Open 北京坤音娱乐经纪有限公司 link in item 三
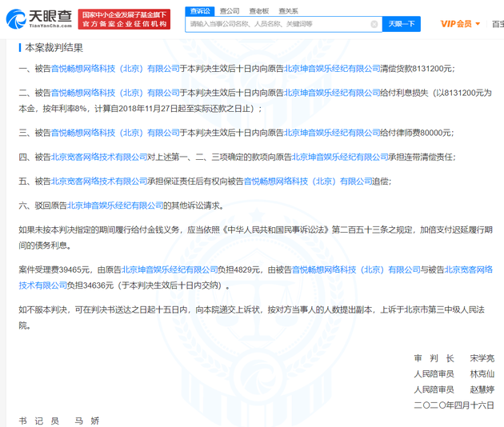Image resolution: width=504 pixels, height=427 pixels. [332, 133]
